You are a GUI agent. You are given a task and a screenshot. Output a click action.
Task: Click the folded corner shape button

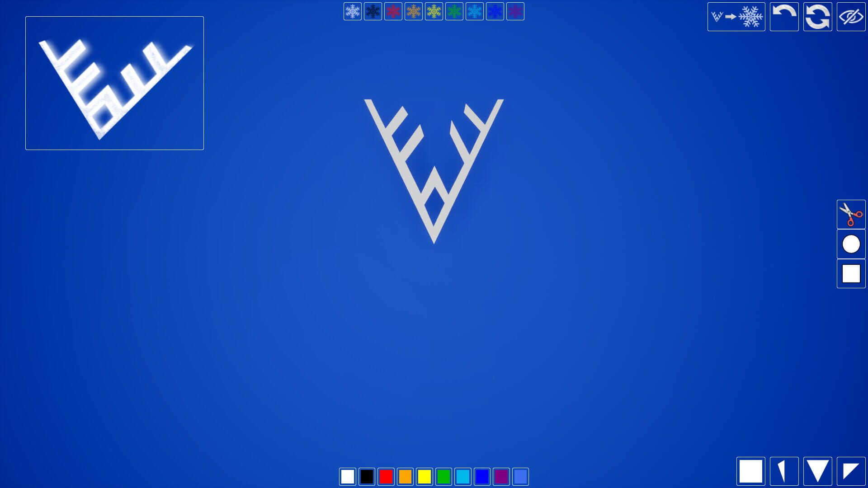click(850, 471)
